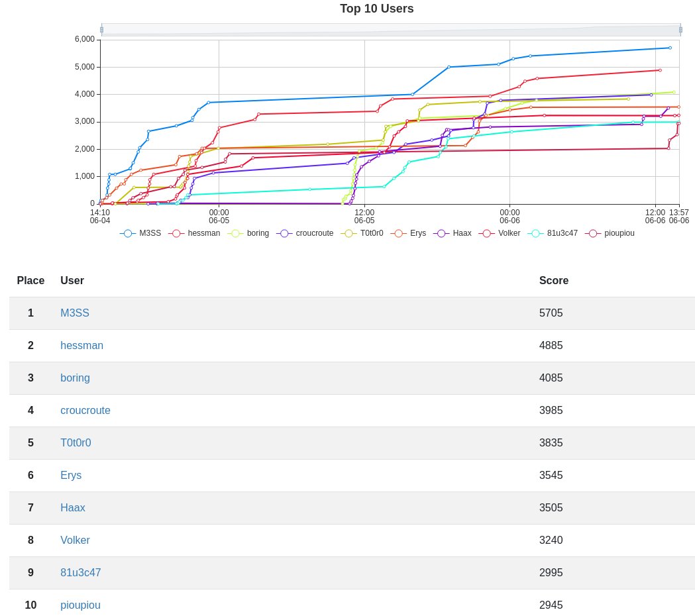The width and height of the screenshot is (695, 616).
Task: Click score value 3985
Action: pos(551,411)
